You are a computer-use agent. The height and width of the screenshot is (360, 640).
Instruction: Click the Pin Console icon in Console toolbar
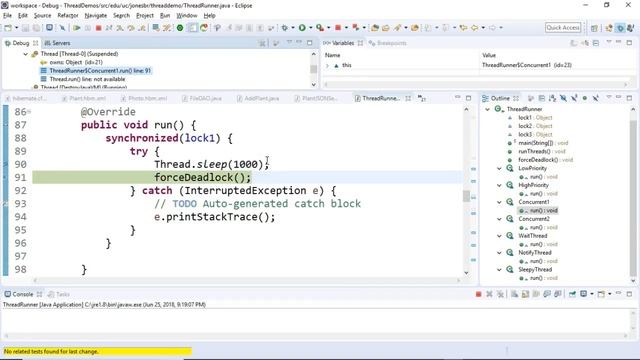point(572,294)
